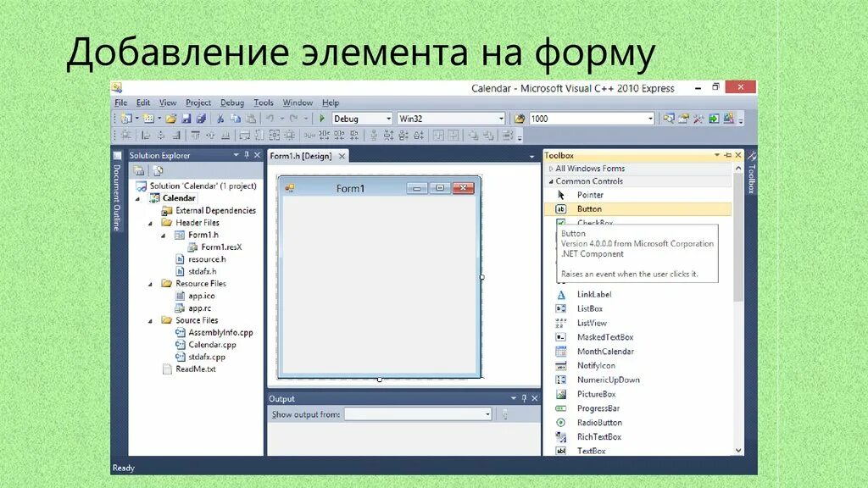Open the Edit menu
Image resolution: width=868 pixels, height=488 pixels.
pyautogui.click(x=142, y=103)
